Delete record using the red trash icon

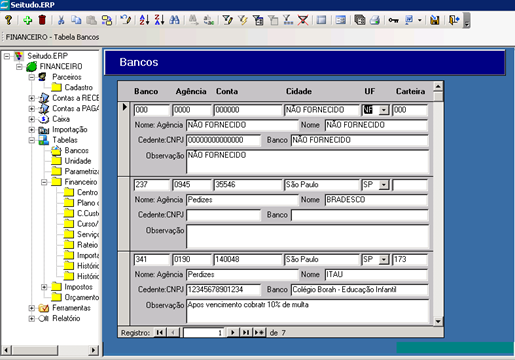(x=42, y=20)
